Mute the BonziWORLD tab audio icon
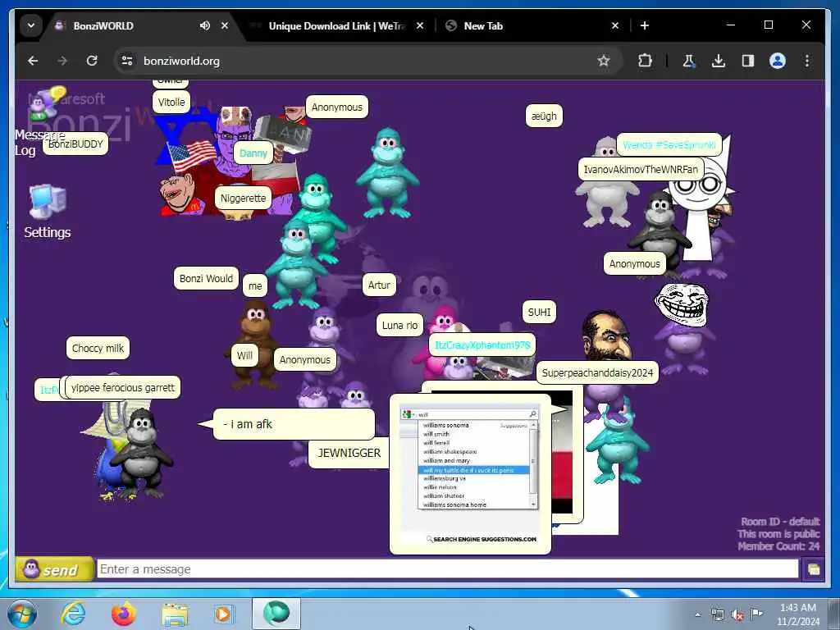 click(204, 25)
